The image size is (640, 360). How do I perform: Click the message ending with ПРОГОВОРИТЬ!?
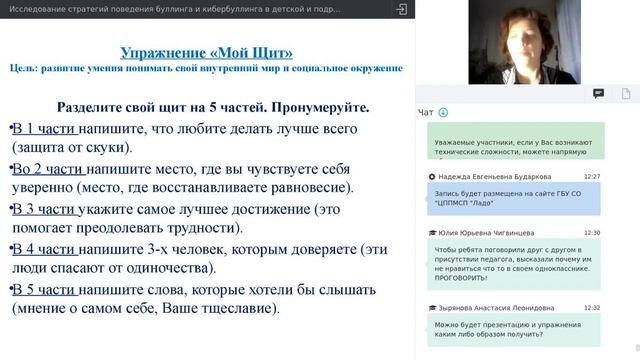click(x=514, y=264)
